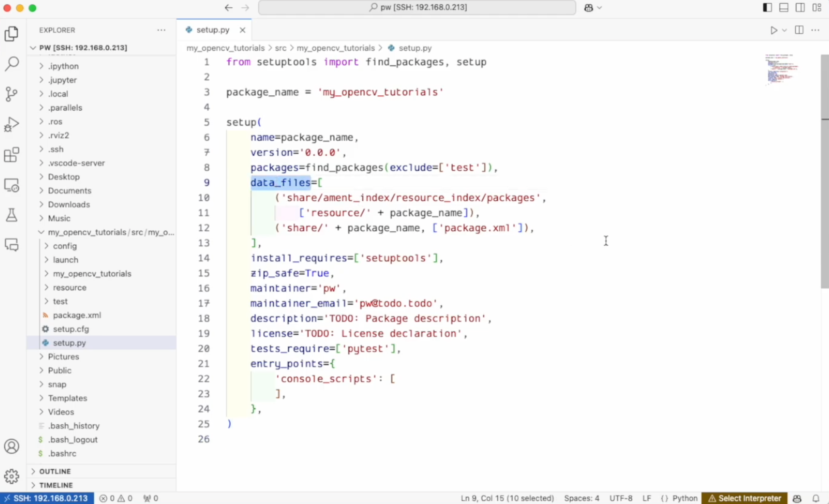This screenshot has width=829, height=504.
Task: Click the Run Python File play button
Action: point(773,30)
